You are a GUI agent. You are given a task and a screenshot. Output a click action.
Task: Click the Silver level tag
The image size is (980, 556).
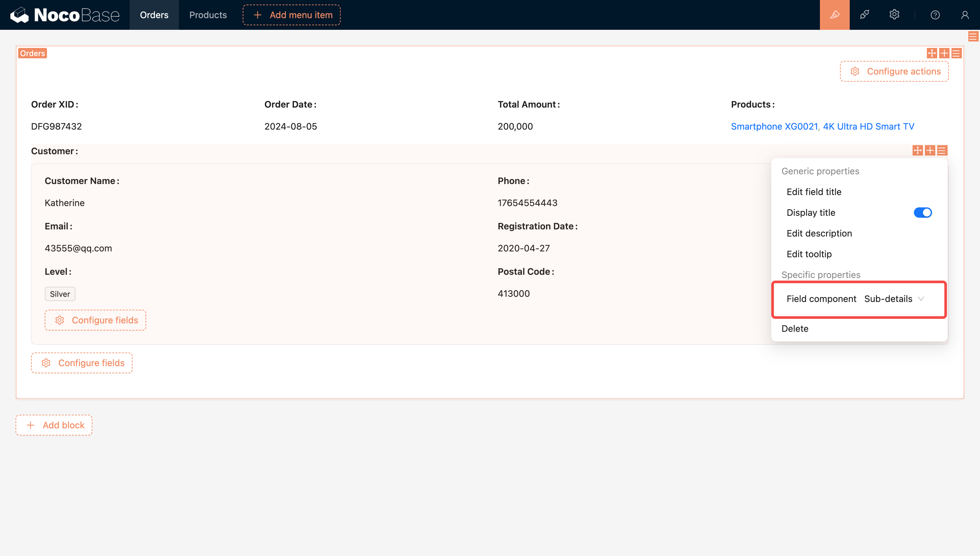pyautogui.click(x=60, y=294)
